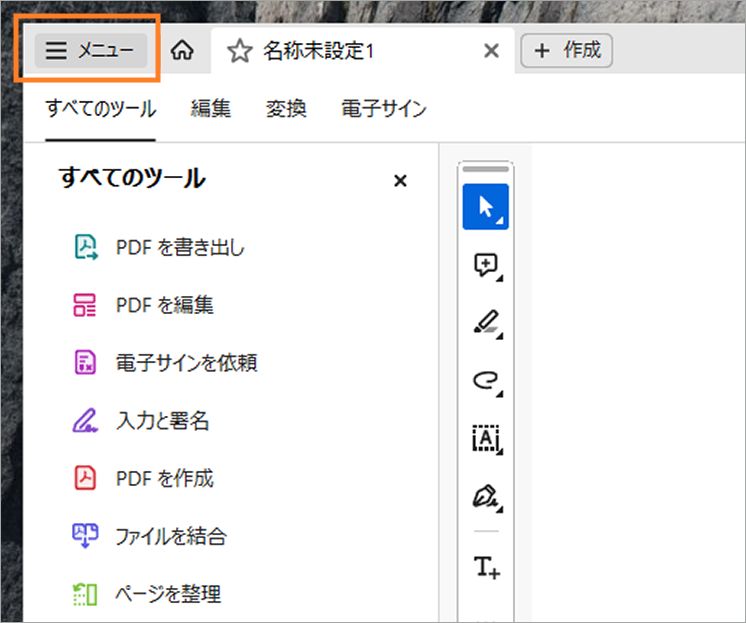Click the 作成 create button
The height and width of the screenshot is (623, 746).
[x=566, y=50]
